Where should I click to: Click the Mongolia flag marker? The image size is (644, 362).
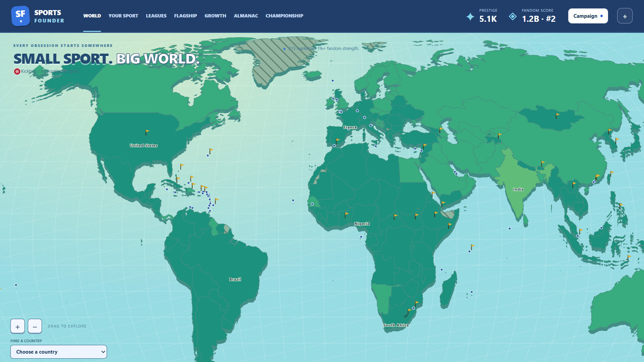[x=557, y=116]
